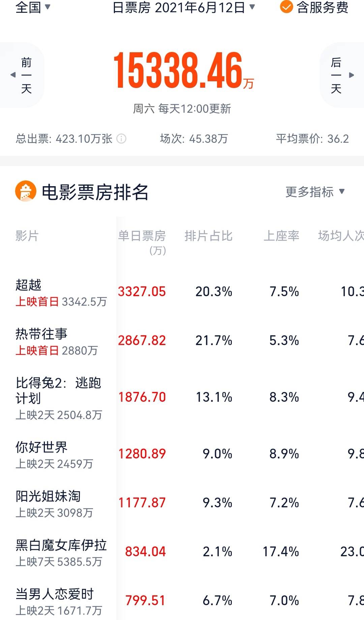364x620 pixels.
Task: Open the 全国 region dropdown
Action: (x=33, y=7)
